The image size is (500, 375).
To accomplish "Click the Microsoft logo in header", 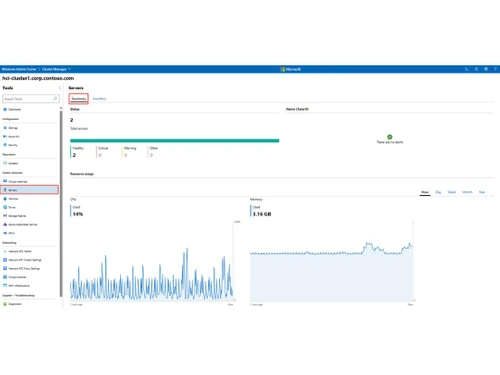I will click(291, 69).
